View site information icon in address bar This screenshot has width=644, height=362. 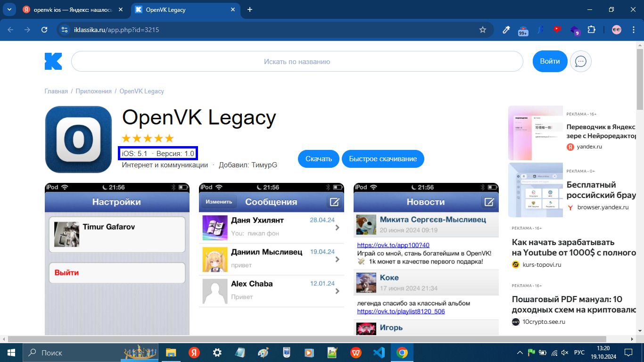[65, 30]
